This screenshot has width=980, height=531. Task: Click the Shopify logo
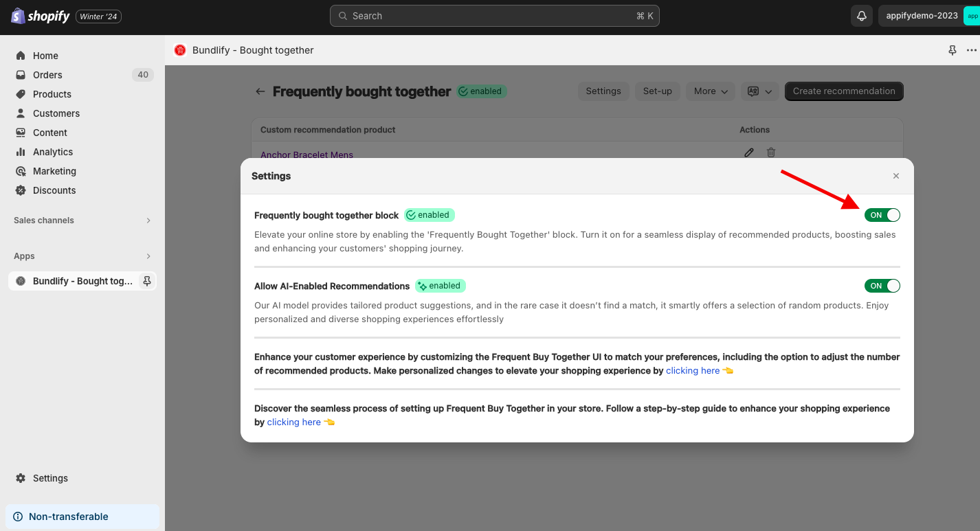41,16
